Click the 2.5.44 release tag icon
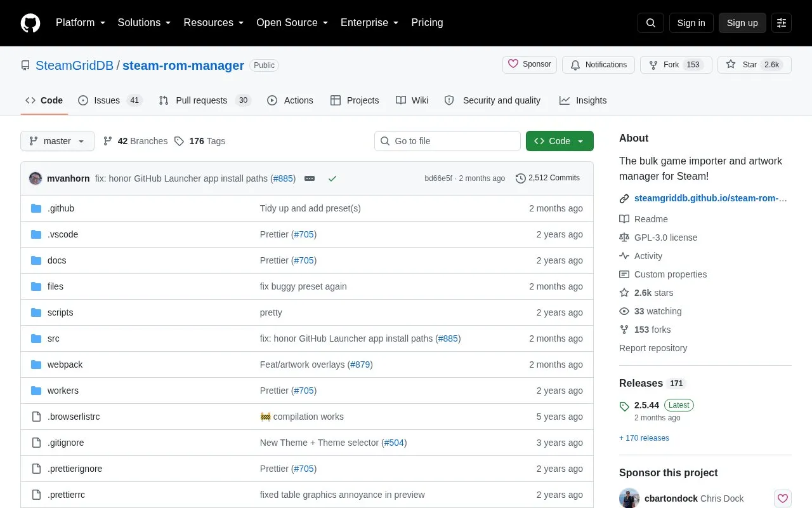This screenshot has height=508, width=812. coord(624,406)
